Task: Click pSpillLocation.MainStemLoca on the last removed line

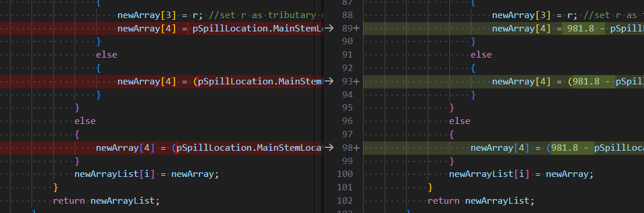Action: [250, 148]
